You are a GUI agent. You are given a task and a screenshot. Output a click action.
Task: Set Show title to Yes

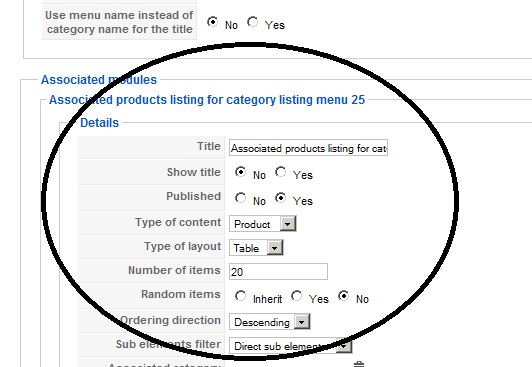[x=281, y=172]
